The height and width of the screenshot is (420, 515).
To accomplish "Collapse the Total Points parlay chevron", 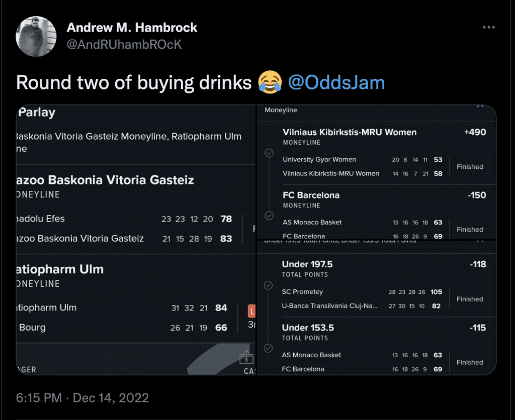I will pos(480,241).
